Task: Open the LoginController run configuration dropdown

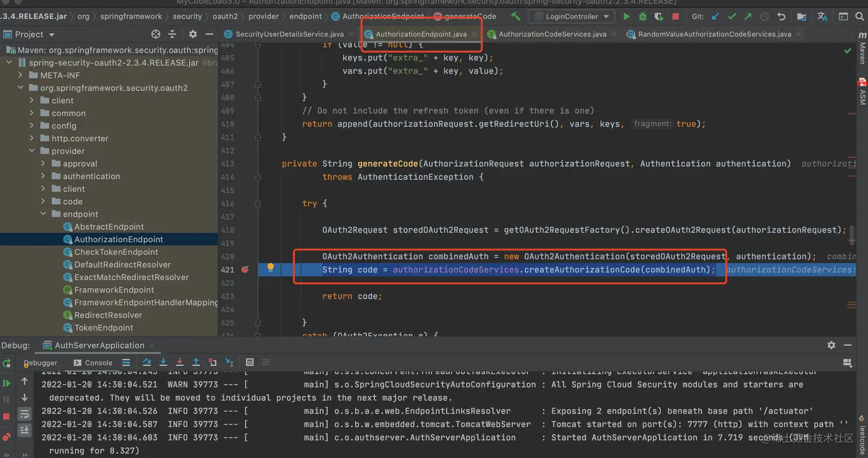Action: 571,17
